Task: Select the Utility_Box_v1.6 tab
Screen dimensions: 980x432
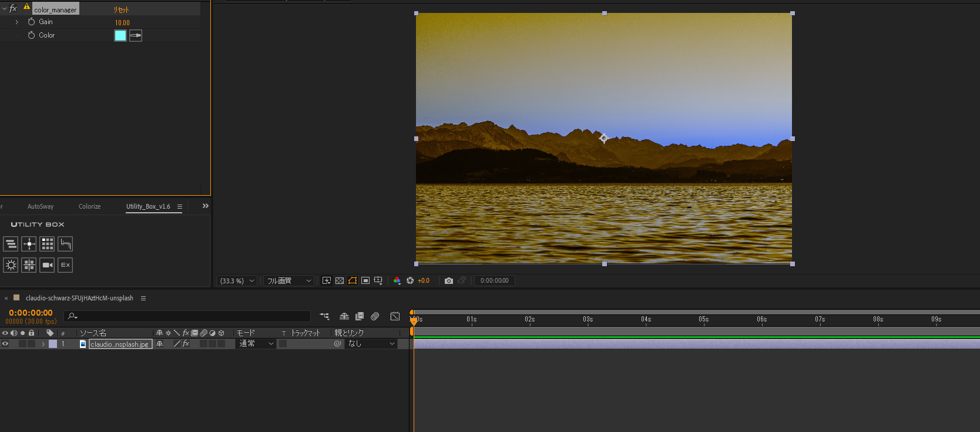Action: [x=148, y=206]
